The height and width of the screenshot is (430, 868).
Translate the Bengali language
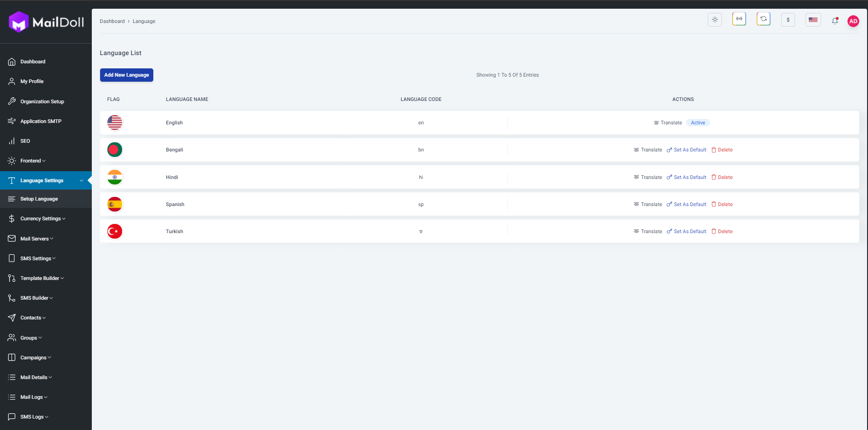(648, 150)
